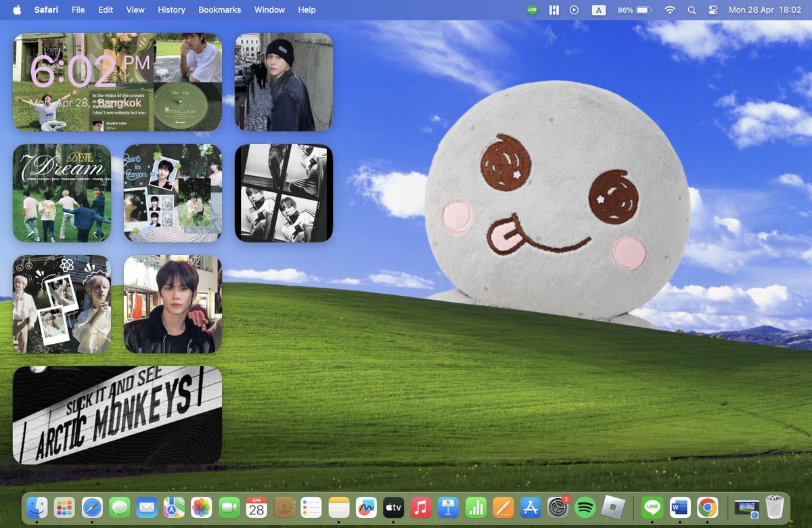Image resolution: width=812 pixels, height=528 pixels.
Task: Open the Wi-Fi menu
Action: (670, 10)
